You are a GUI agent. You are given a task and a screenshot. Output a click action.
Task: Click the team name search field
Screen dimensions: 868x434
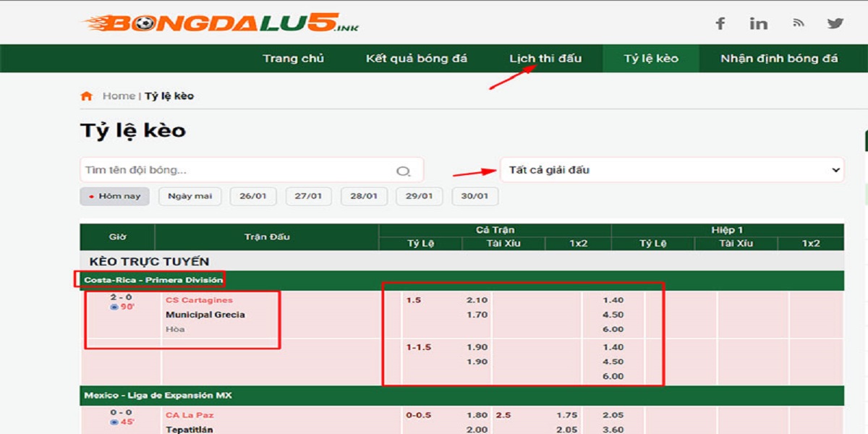[x=239, y=170]
